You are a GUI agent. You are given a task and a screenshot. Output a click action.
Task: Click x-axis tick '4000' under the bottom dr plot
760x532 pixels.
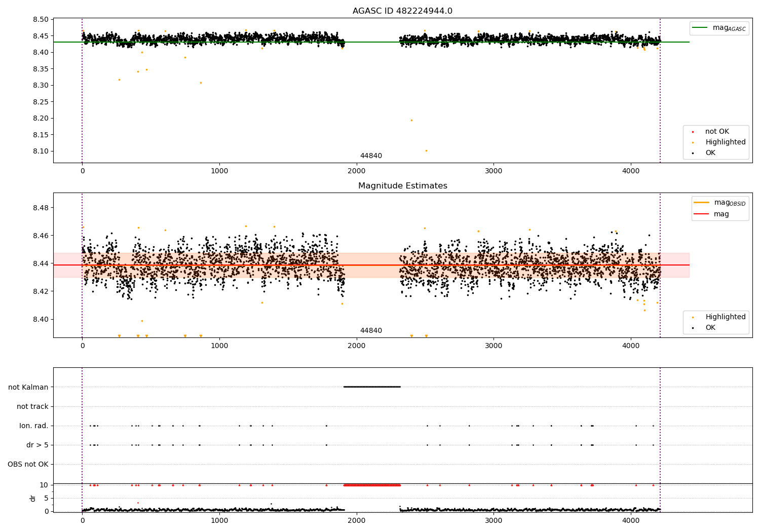[631, 521]
